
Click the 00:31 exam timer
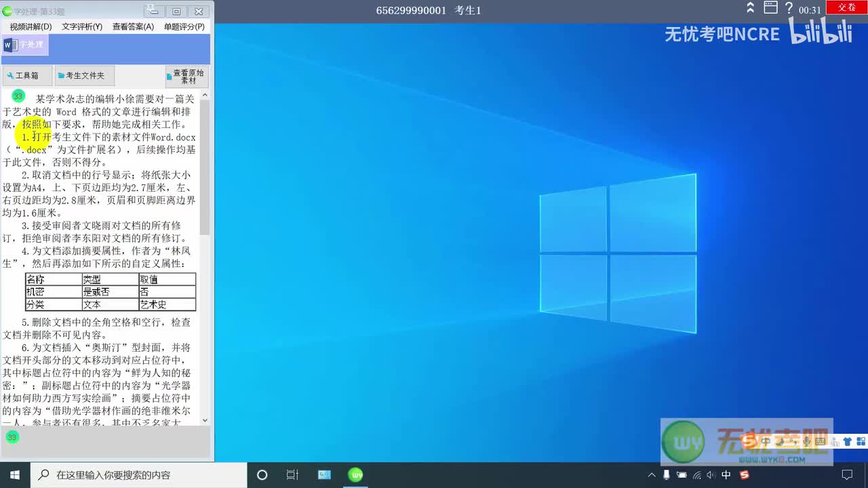click(x=810, y=10)
